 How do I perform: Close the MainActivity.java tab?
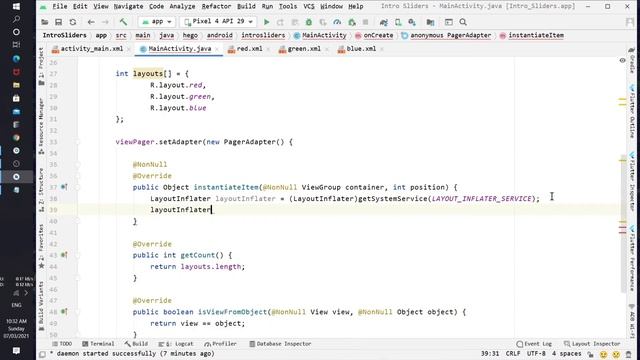point(217,49)
